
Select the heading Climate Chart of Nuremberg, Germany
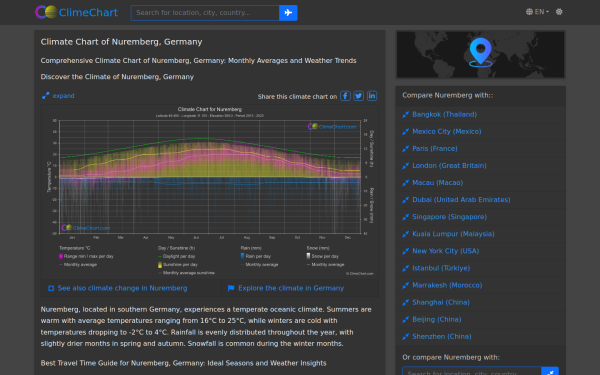[121, 42]
